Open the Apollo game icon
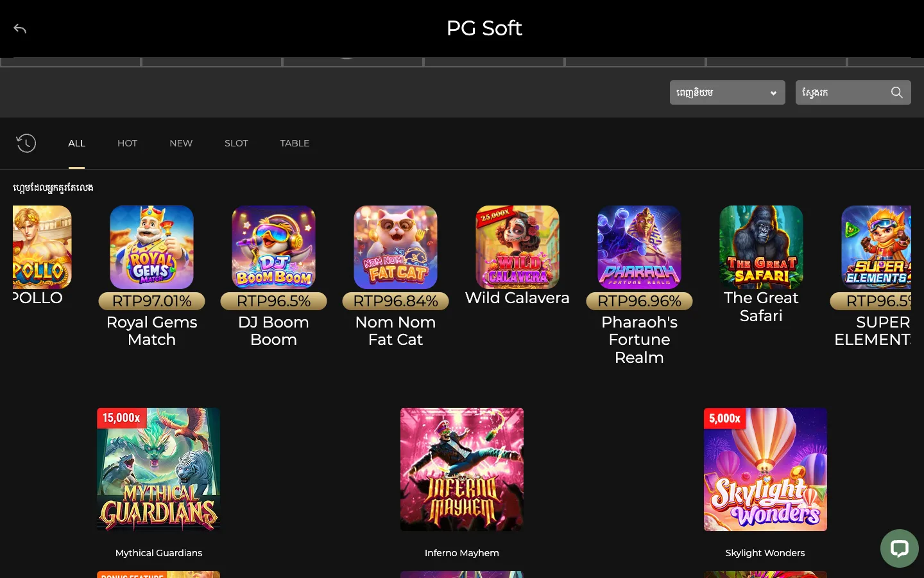This screenshot has width=924, height=578. click(x=42, y=247)
